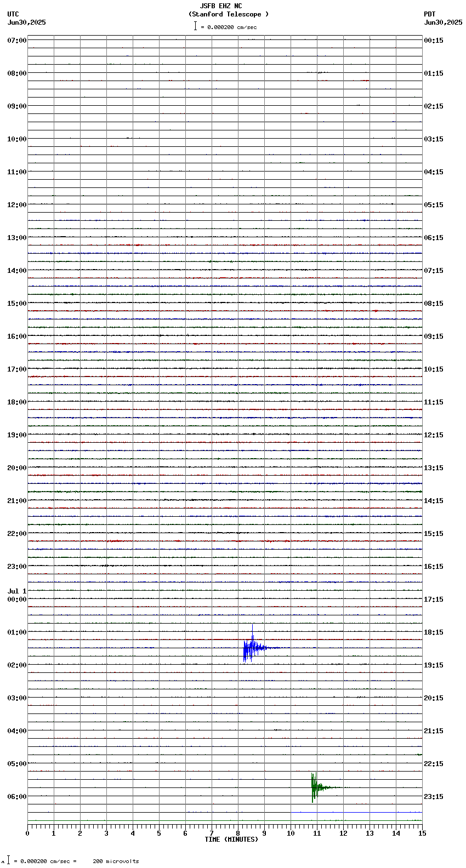Click the 13:00 UTC row label
Screen dimensions: 466x868
pos(17,238)
